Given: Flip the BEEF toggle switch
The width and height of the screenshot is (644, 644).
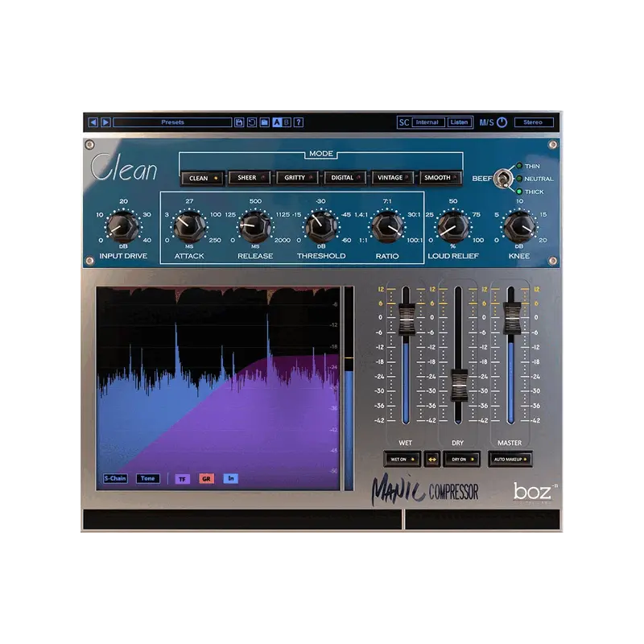Looking at the screenshot, I should coord(502,179).
